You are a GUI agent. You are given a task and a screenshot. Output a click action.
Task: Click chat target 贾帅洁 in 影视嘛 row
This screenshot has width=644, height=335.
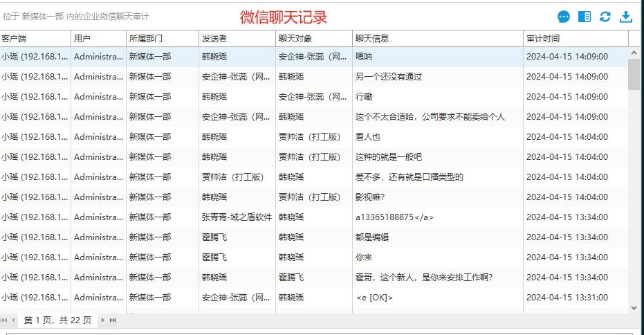tap(309, 197)
